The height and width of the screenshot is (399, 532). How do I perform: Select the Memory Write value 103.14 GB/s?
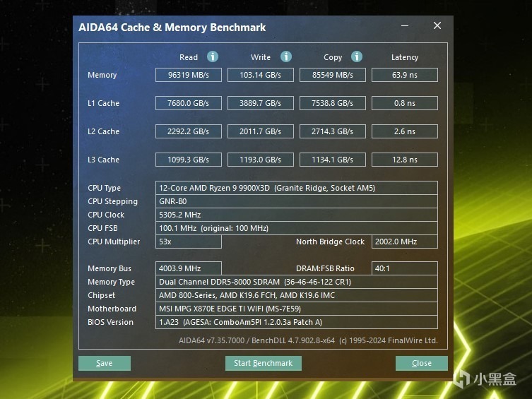(261, 75)
